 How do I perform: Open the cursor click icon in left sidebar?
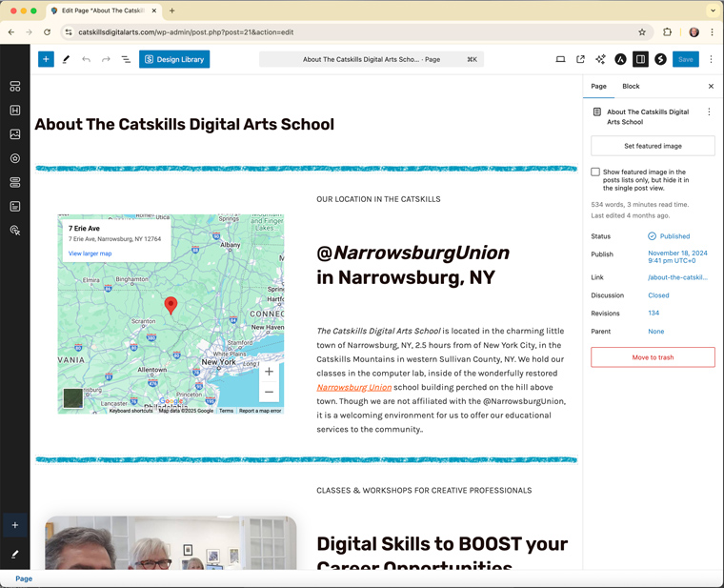15,231
